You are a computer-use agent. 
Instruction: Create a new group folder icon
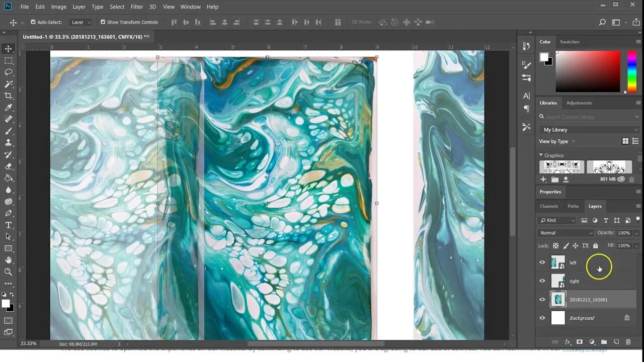604,342
